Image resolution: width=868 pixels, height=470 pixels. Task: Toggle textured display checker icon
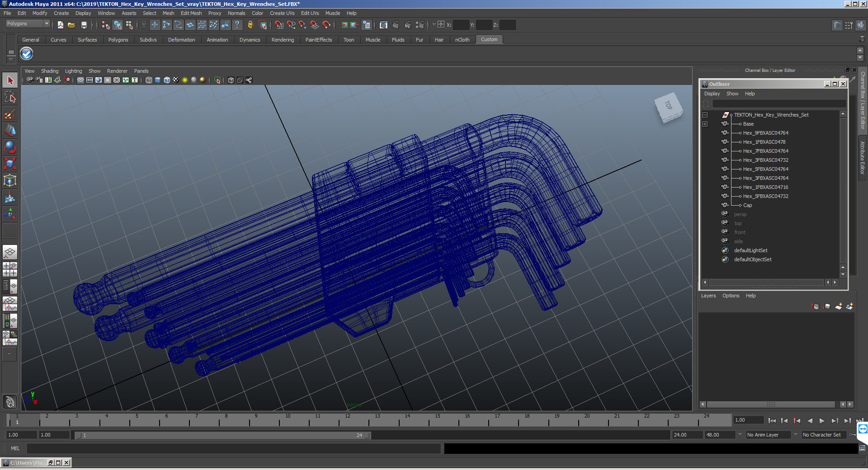176,80
